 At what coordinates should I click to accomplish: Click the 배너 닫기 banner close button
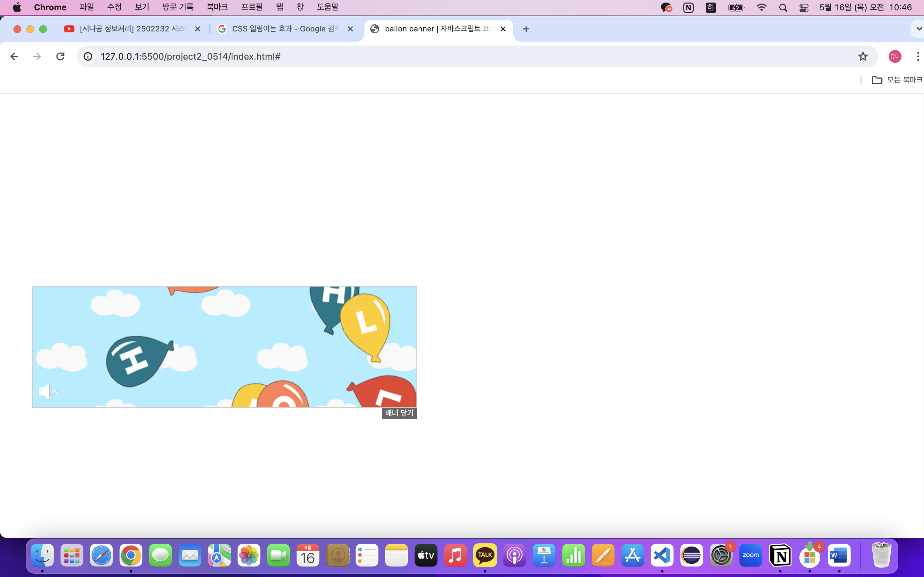(x=399, y=413)
